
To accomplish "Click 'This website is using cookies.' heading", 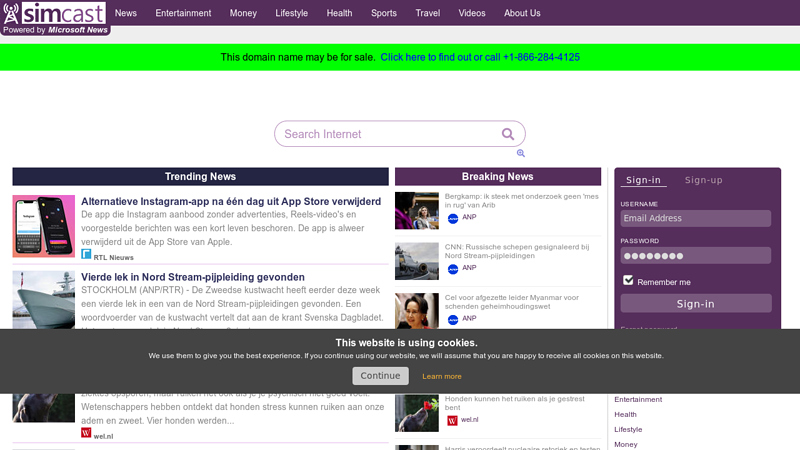I will click(407, 343).
